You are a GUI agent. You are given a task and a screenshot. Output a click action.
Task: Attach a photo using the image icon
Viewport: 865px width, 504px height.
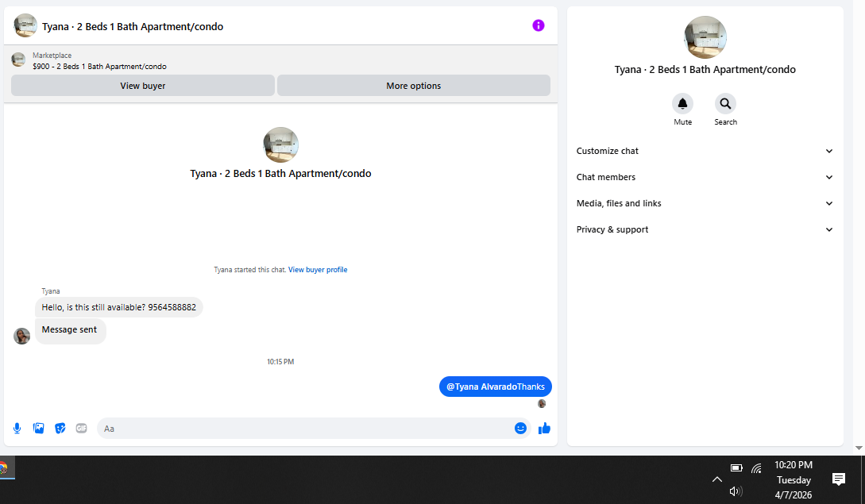pyautogui.click(x=39, y=429)
